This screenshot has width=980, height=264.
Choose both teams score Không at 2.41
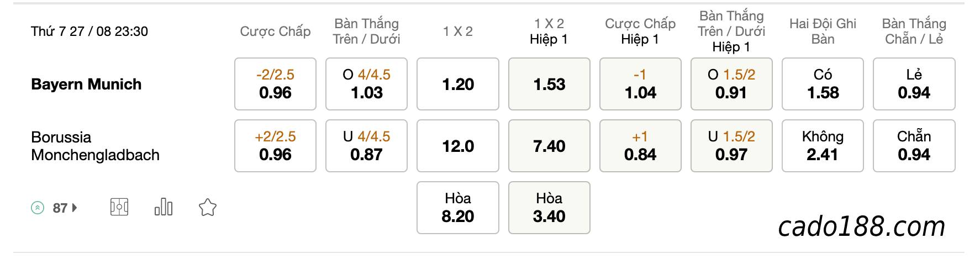823,146
